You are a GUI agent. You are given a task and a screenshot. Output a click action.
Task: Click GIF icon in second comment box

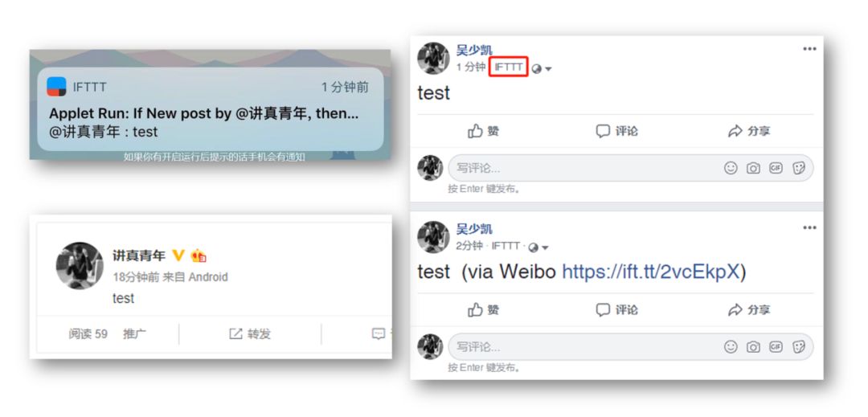776,347
